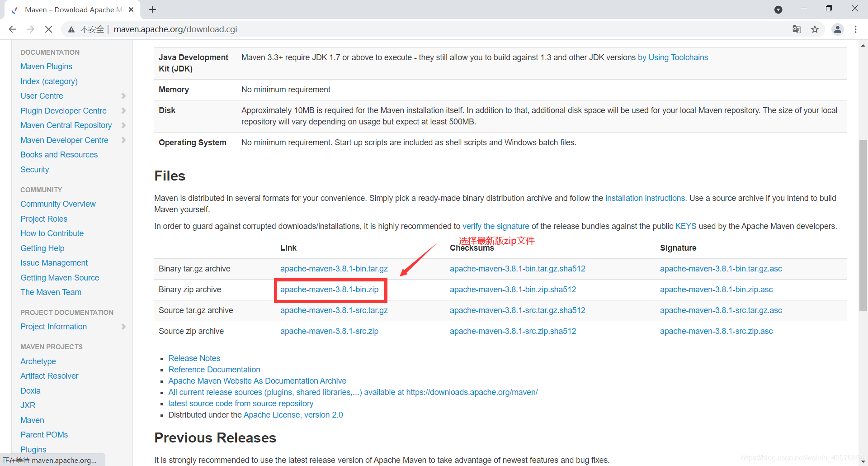Open the all current release sources link
Viewport: 868px width, 466px height.
[353, 392]
